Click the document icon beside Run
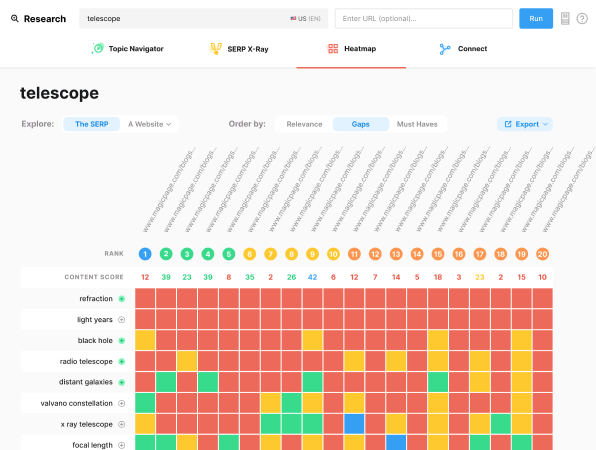This screenshot has width=596, height=450. [x=565, y=18]
